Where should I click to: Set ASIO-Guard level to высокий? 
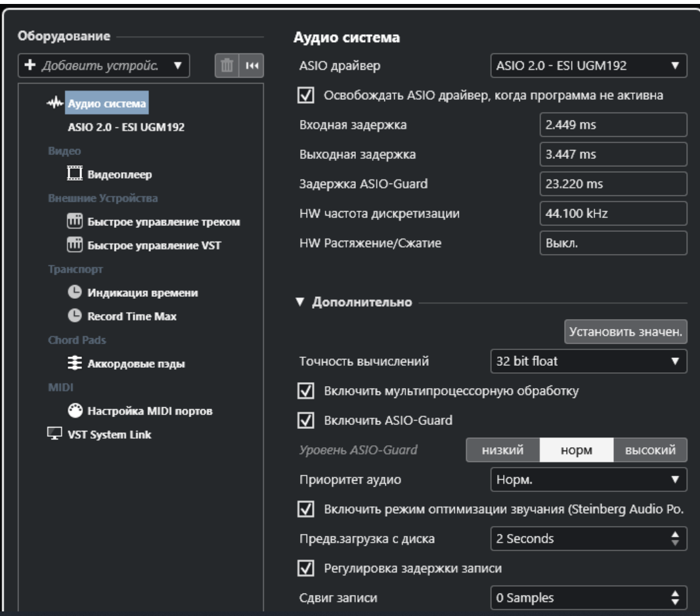[x=650, y=450]
